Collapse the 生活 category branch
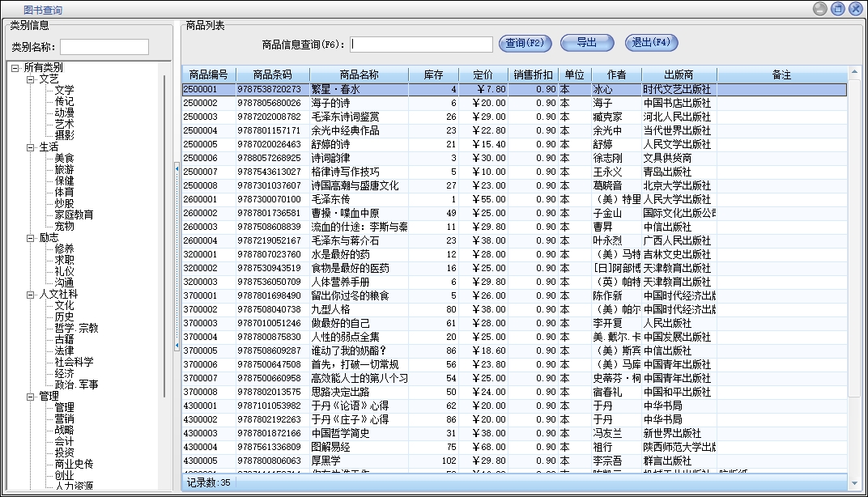Viewport: 868px width, 497px height. click(31, 147)
